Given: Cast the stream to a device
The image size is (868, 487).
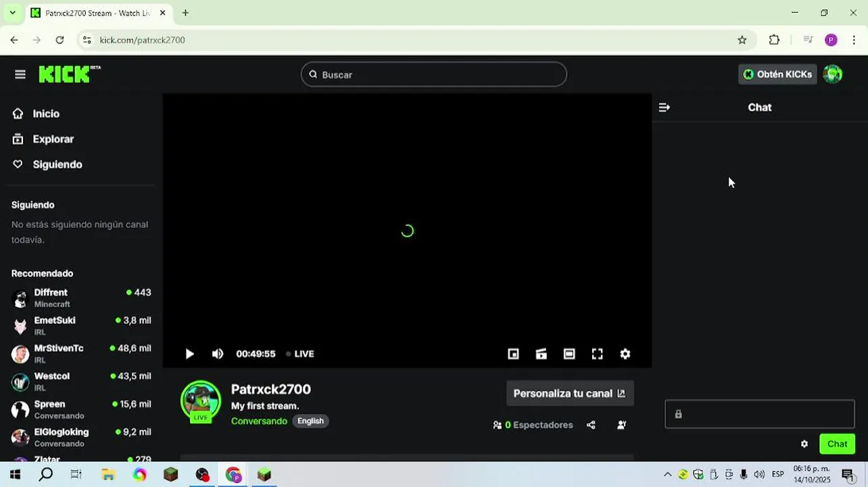Looking at the screenshot, I should click(541, 354).
